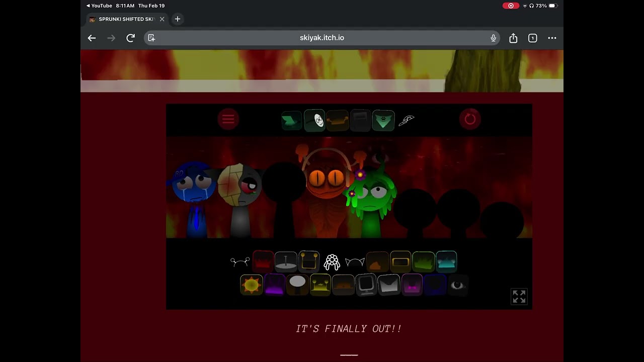Select the white outlined cap icon
Image resolution: width=644 pixels, height=362 pixels.
click(x=407, y=120)
